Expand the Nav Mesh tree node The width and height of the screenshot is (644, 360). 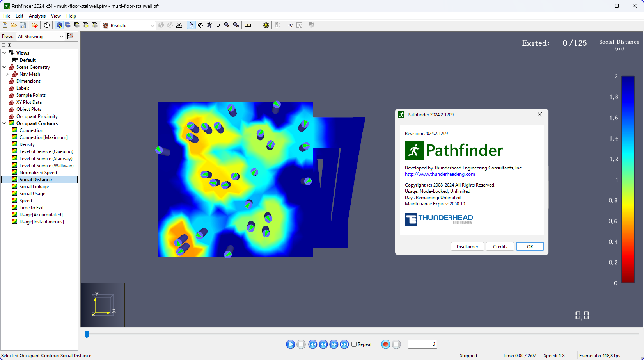tap(7, 74)
